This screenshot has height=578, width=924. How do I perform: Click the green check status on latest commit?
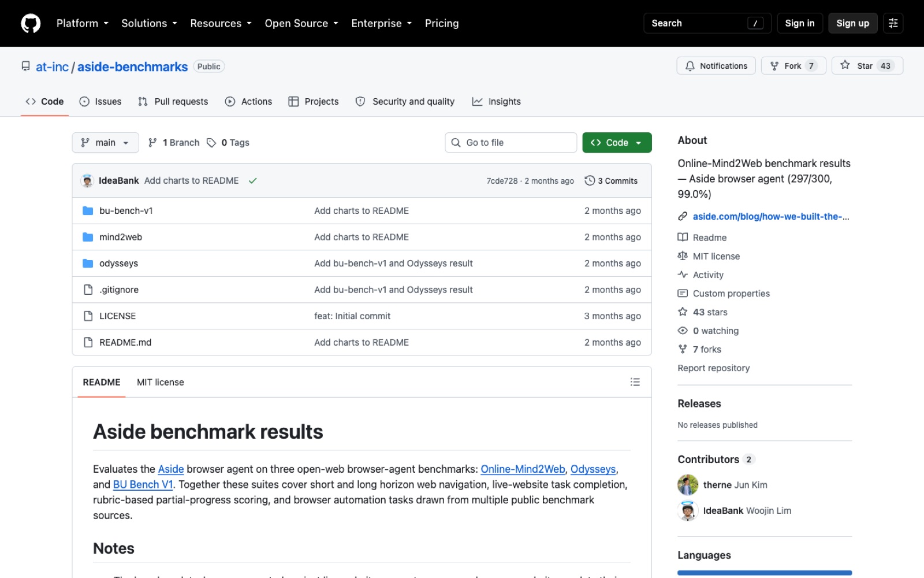pos(253,181)
